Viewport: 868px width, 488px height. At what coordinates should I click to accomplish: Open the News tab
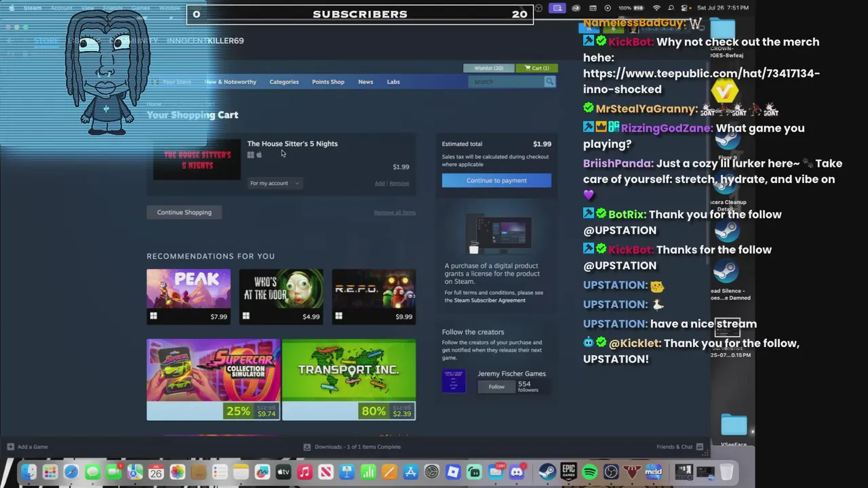click(x=366, y=82)
